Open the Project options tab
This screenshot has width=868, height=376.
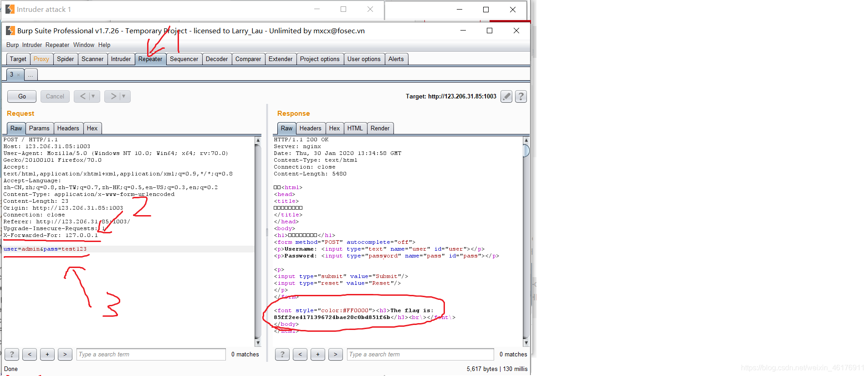click(320, 59)
